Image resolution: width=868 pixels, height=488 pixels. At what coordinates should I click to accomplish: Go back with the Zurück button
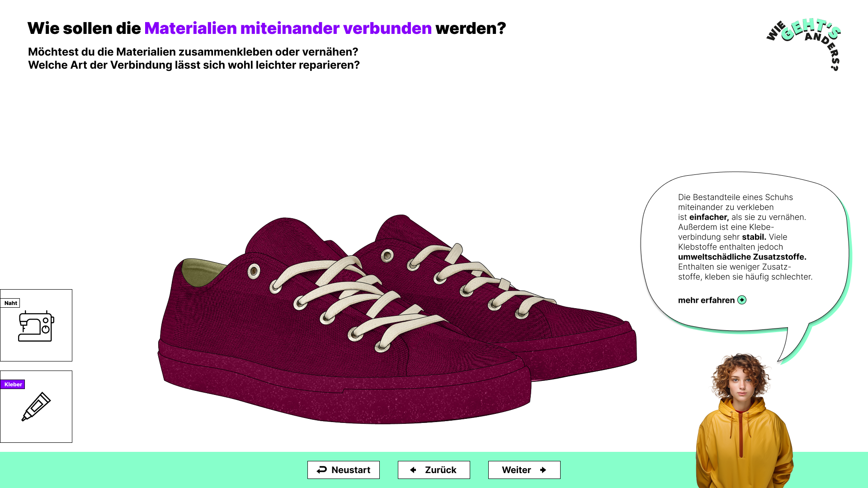pyautogui.click(x=434, y=470)
